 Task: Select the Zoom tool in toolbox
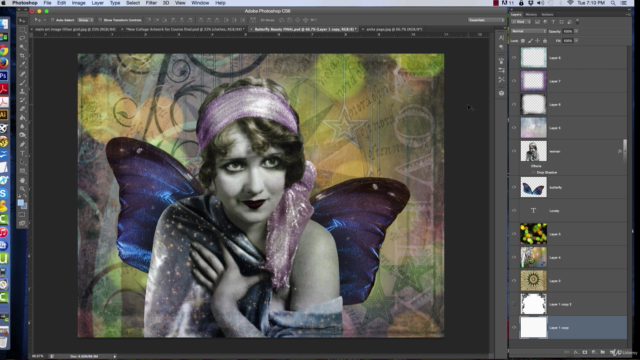[x=22, y=189]
